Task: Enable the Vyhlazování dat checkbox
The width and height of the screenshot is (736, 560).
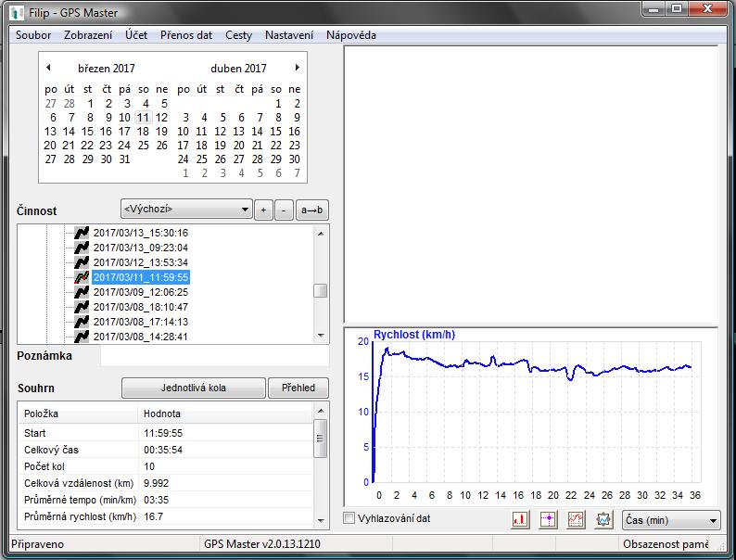Action: point(349,519)
